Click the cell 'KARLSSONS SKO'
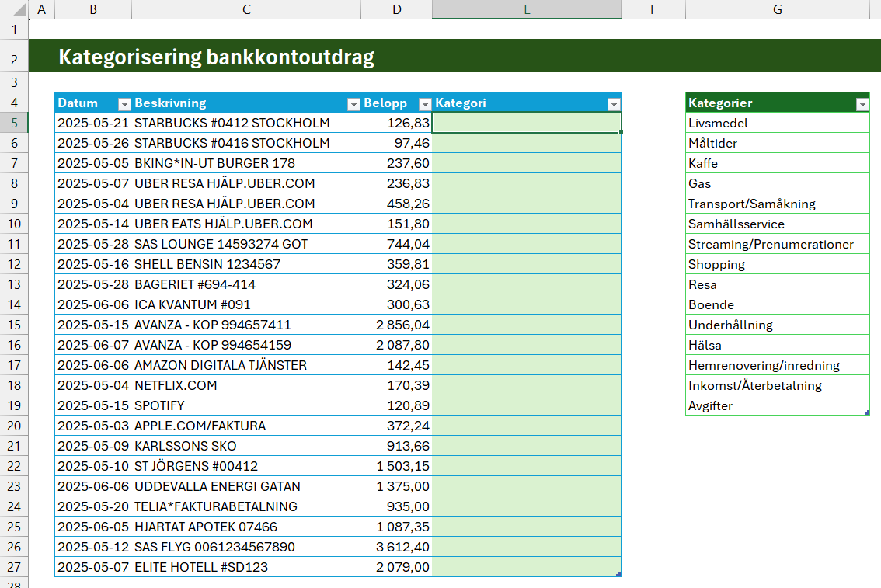 pos(246,446)
